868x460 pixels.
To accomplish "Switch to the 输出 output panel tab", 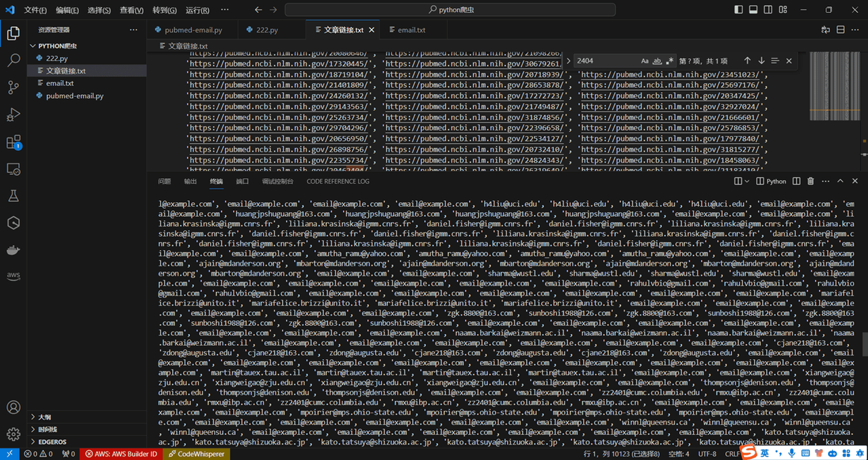I will (190, 182).
